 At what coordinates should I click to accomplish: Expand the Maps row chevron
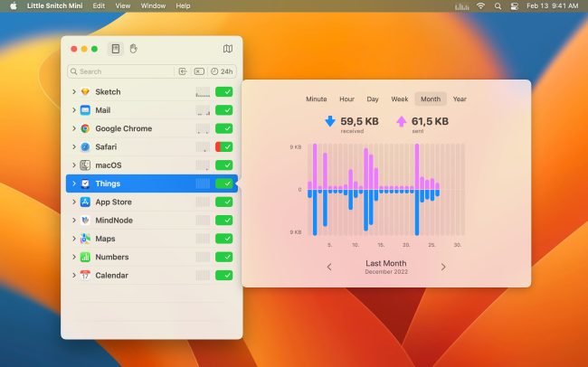click(74, 239)
